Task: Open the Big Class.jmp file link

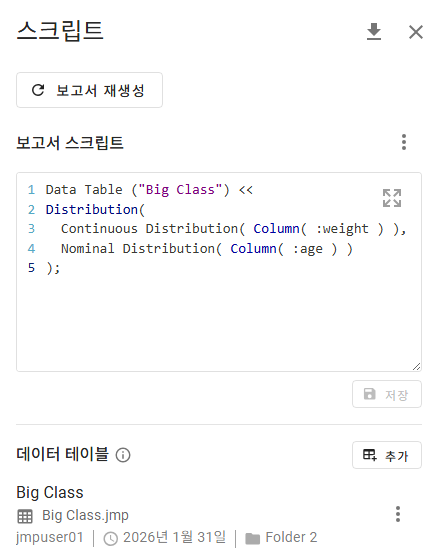Action: click(85, 515)
